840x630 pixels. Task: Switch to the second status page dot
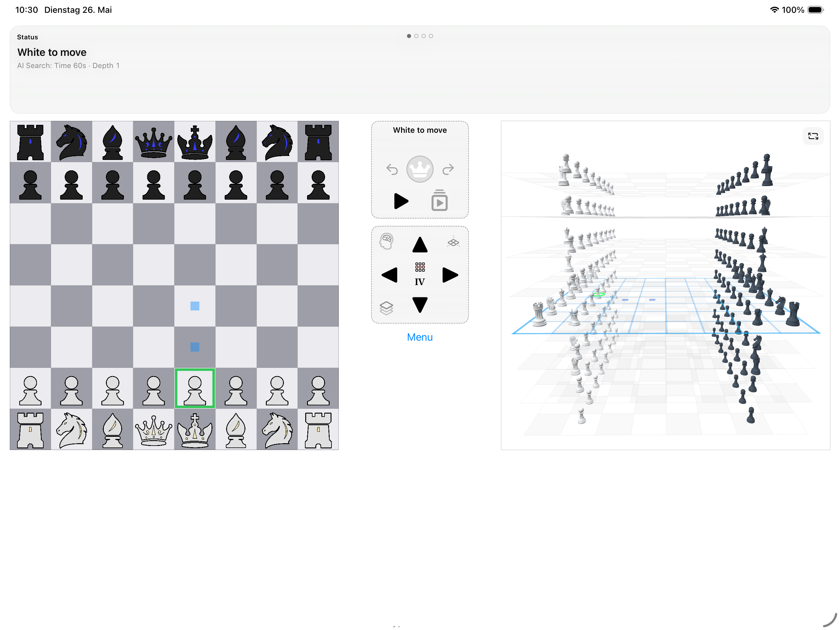tap(416, 36)
